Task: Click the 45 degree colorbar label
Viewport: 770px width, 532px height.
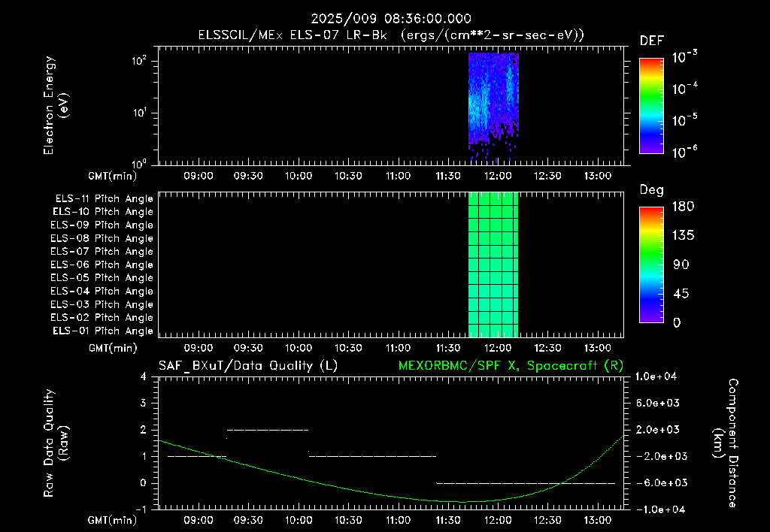Action: (681, 294)
